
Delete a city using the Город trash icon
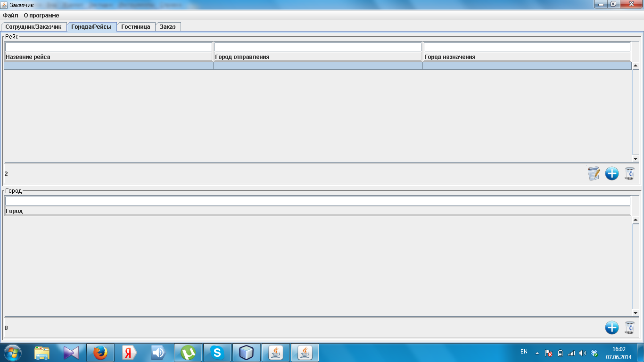(x=630, y=328)
